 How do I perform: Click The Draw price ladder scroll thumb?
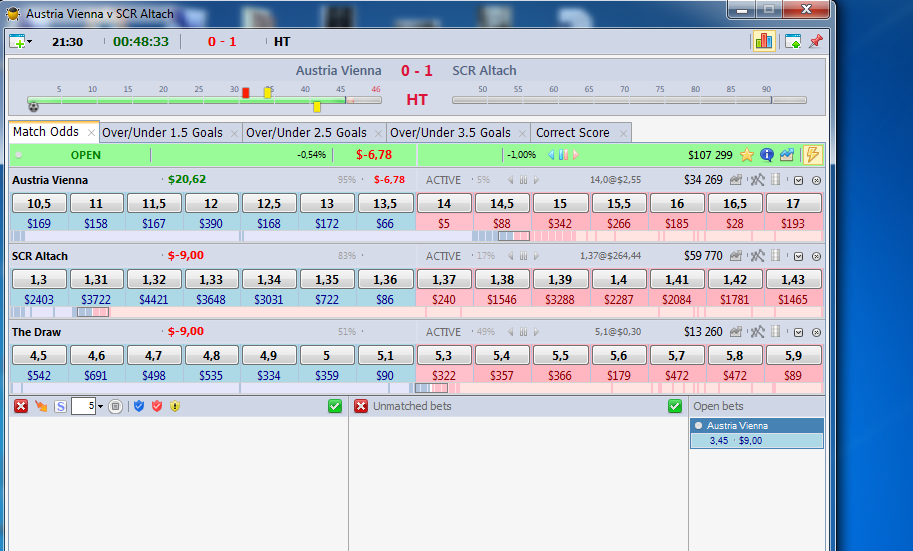pyautogui.click(x=431, y=388)
